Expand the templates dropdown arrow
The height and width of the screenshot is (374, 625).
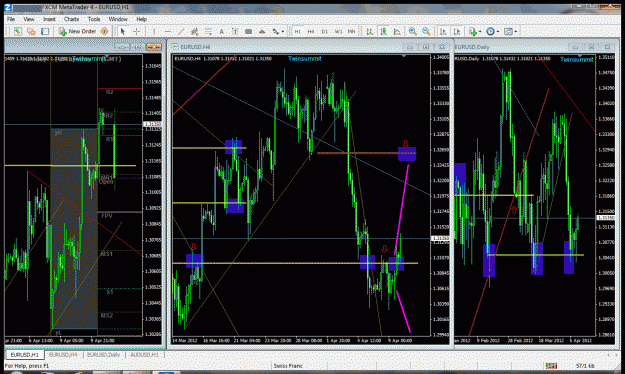pyautogui.click(x=516, y=31)
